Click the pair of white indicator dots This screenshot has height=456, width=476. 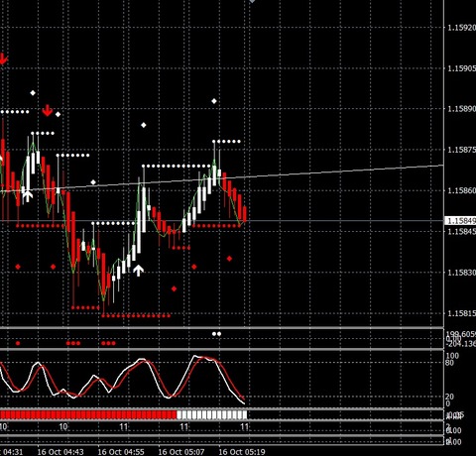pyautogui.click(x=216, y=334)
